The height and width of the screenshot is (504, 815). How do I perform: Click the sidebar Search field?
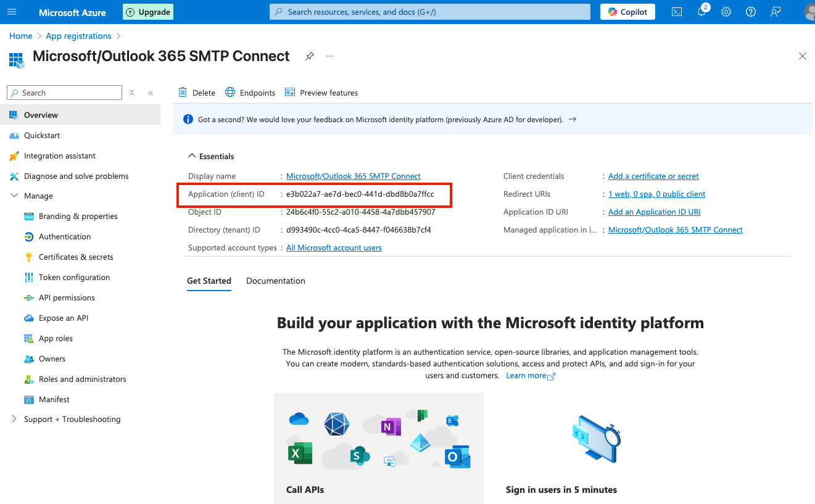(x=64, y=93)
